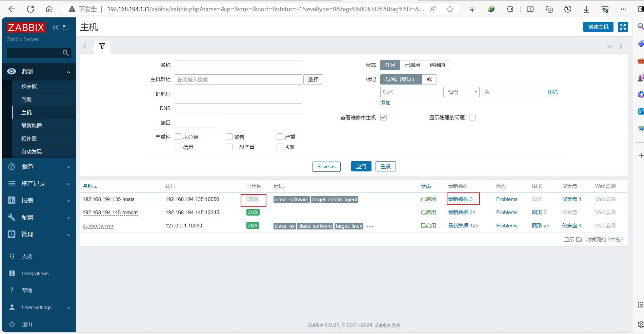644x334 pixels.
Task: Expand the 配置 sidebar menu
Action: click(39, 218)
